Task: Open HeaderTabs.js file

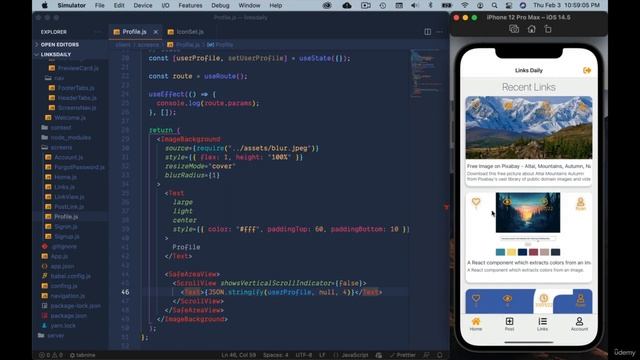Action: (77, 98)
